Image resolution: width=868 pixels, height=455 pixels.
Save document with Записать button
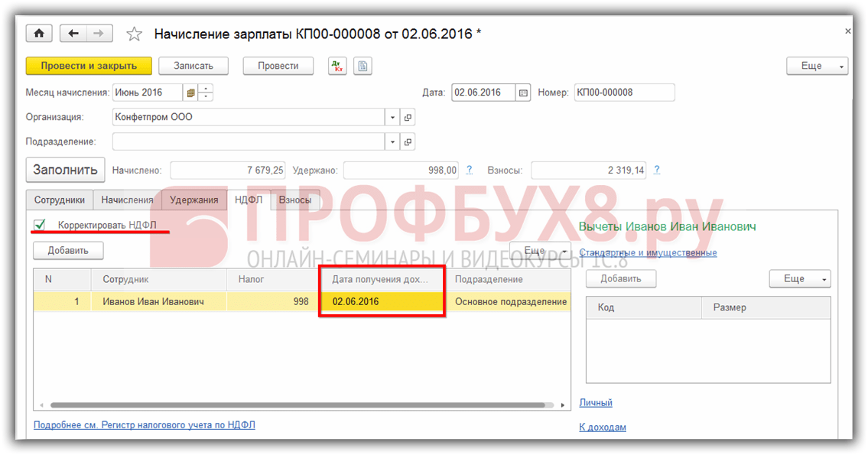pos(193,66)
